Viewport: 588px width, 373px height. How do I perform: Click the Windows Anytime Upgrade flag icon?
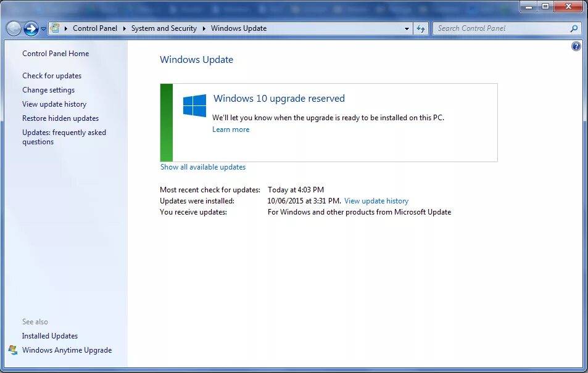13,350
